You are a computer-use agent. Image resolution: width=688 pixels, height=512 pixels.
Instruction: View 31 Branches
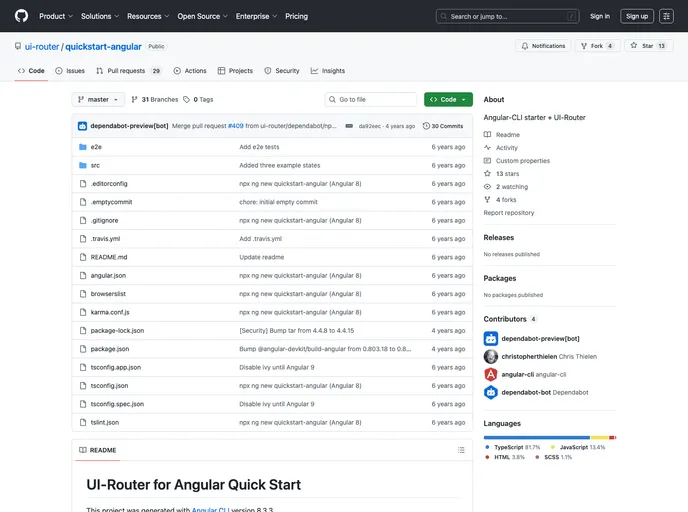click(x=155, y=100)
